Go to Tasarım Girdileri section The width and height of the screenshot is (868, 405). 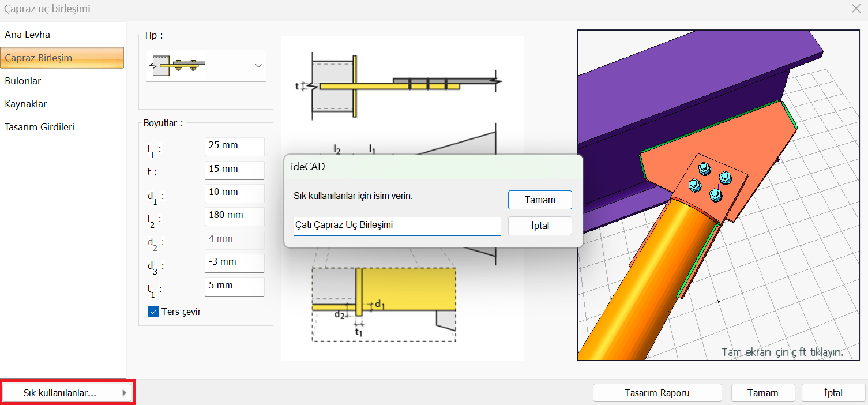click(x=39, y=127)
